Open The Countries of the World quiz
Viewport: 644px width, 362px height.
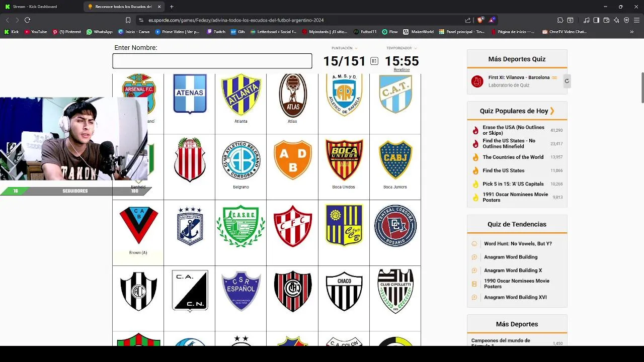513,157
